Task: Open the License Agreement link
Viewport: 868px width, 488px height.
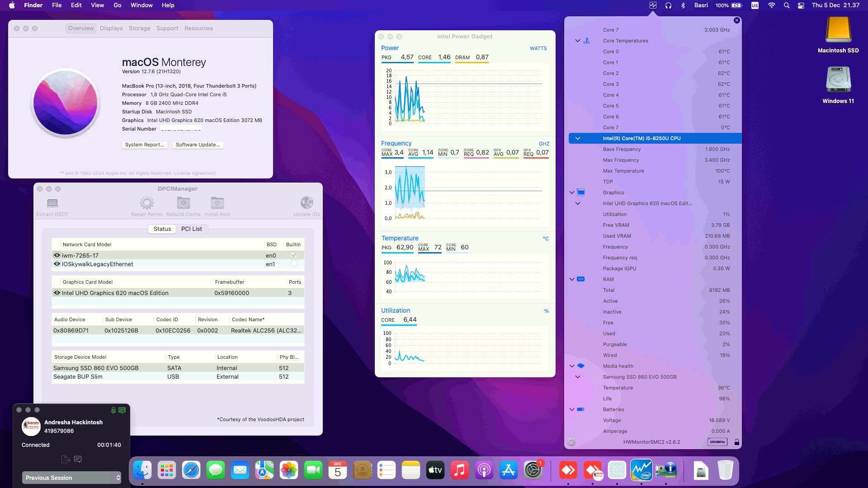Action: [195, 174]
